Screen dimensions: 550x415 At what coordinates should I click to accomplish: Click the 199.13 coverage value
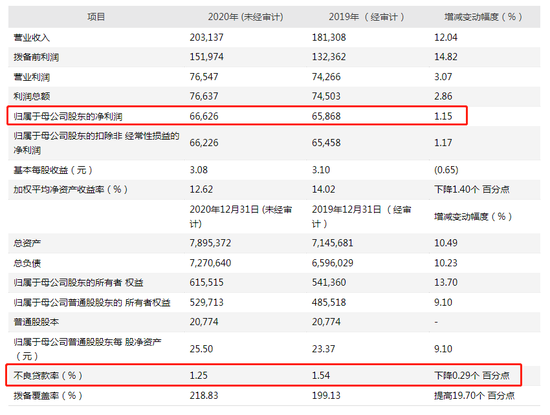[326, 396]
